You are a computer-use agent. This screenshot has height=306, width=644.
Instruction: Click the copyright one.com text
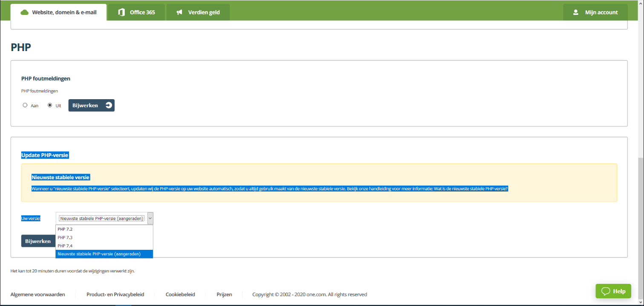point(310,295)
